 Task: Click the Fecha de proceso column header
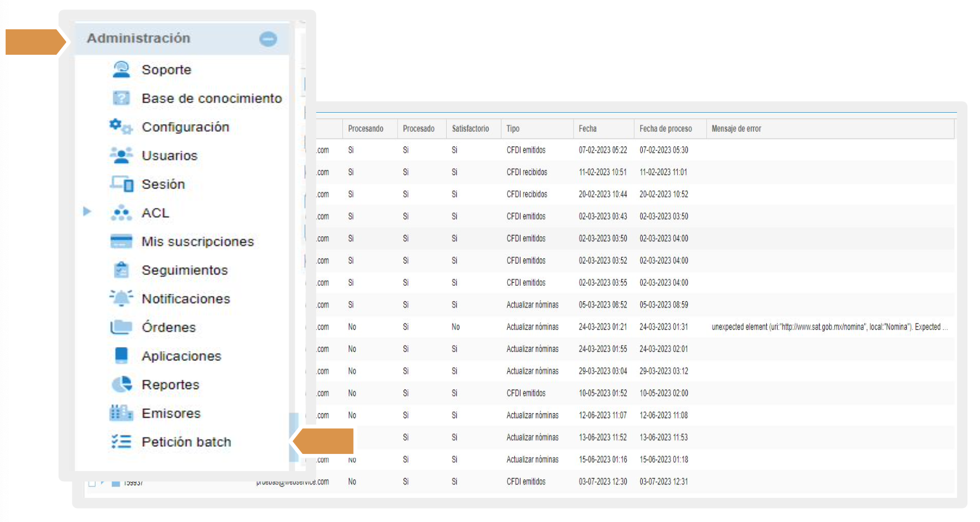[665, 129]
